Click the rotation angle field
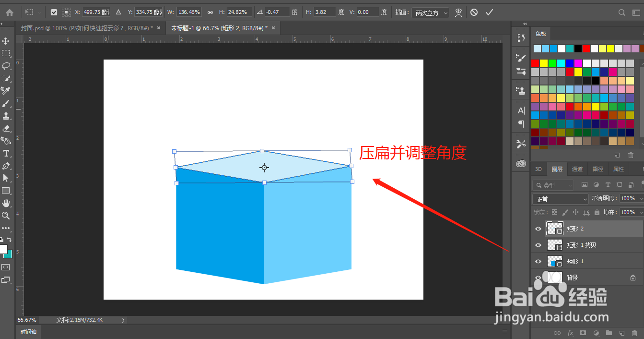The width and height of the screenshot is (644, 339). 277,12
